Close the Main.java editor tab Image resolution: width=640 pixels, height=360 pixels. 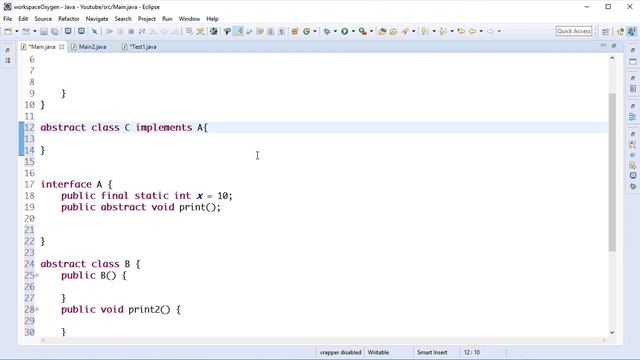point(62,47)
